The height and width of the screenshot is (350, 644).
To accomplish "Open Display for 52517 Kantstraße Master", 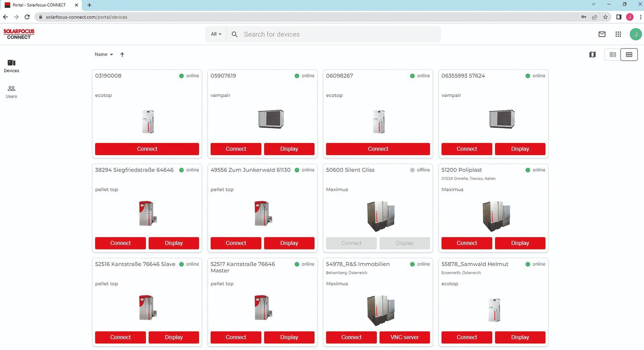I will (289, 337).
